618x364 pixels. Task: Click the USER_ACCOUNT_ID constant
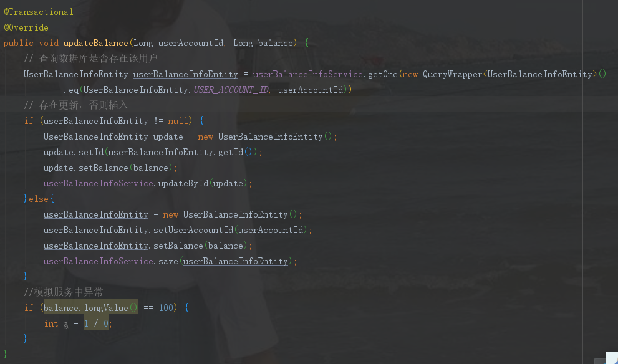pyautogui.click(x=231, y=90)
